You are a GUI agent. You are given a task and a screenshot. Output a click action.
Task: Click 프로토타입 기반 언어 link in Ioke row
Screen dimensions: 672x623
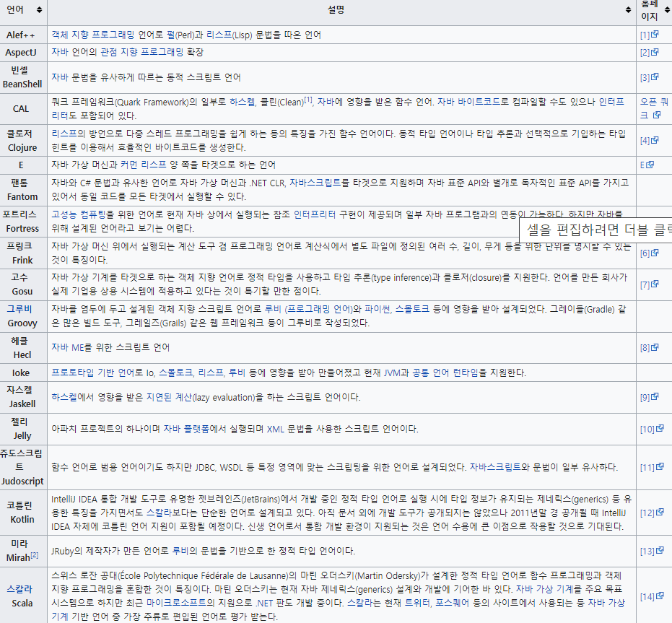coord(93,373)
